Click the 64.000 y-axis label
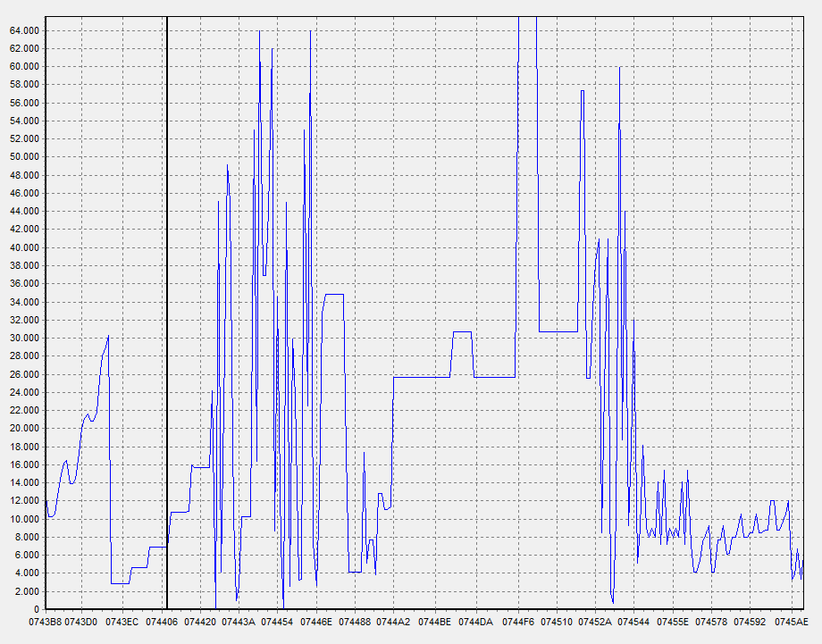The height and width of the screenshot is (644, 822). [24, 30]
